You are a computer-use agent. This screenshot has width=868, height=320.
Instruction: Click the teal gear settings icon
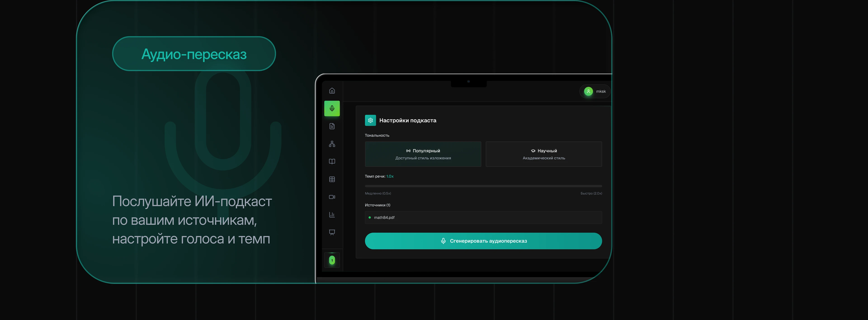coord(370,120)
